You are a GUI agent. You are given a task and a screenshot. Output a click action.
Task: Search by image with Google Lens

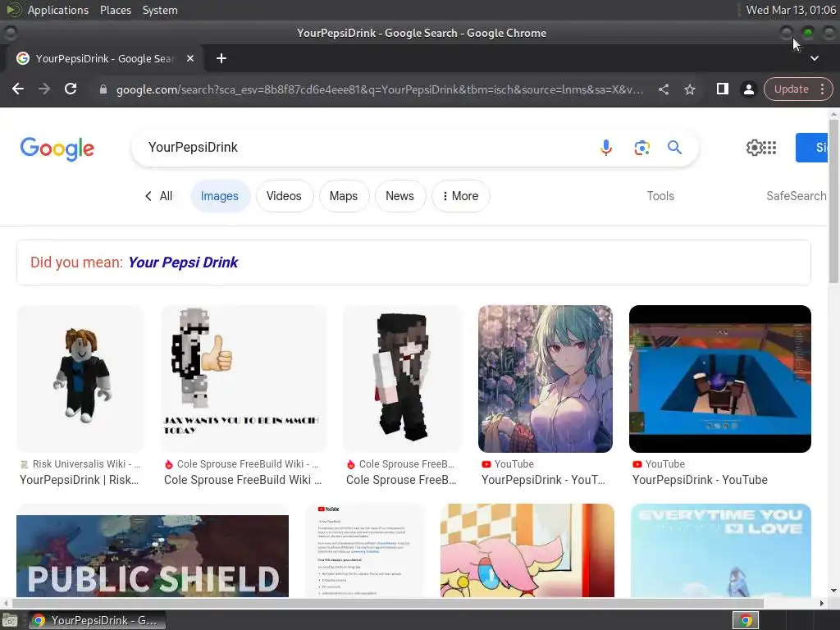click(641, 148)
